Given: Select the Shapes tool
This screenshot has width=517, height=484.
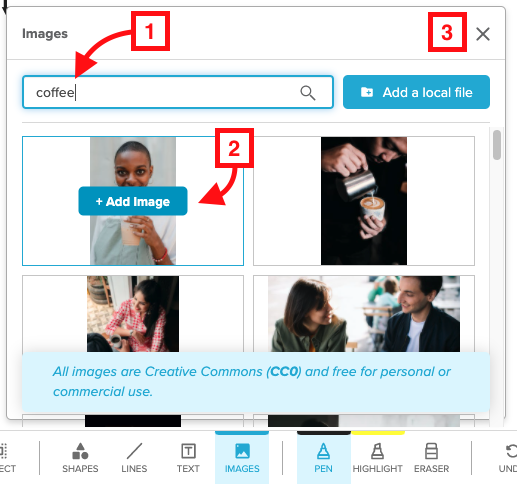Looking at the screenshot, I should coord(80,458).
